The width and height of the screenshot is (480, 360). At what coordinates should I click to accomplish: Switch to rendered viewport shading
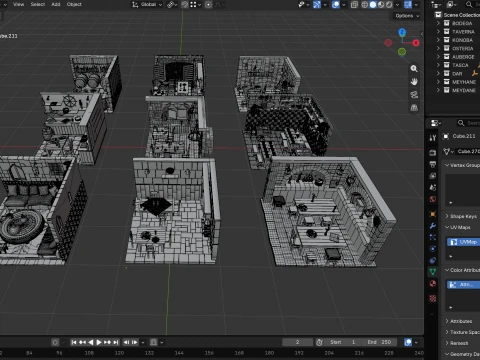click(389, 5)
